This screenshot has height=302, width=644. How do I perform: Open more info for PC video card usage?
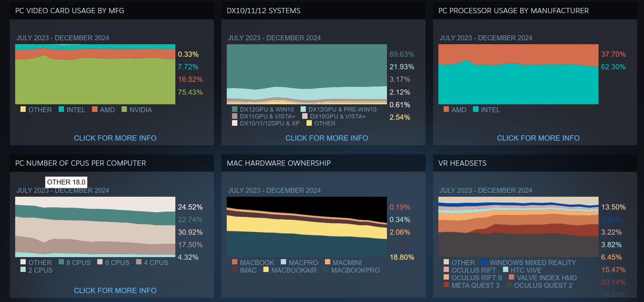point(115,138)
